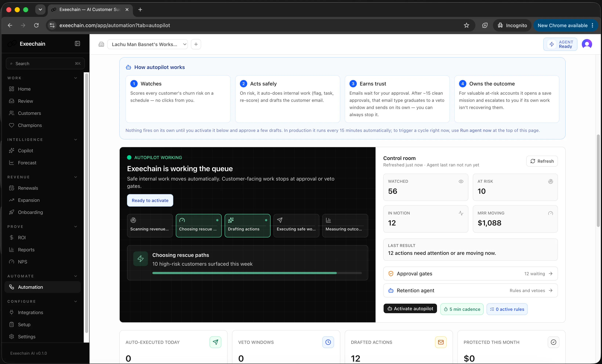
Task: Collapse the sidebar panel icon
Action: click(77, 44)
